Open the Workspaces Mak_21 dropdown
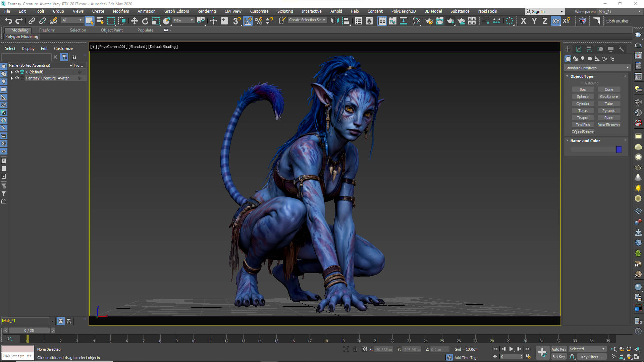The width and height of the screenshot is (644, 362). (x=619, y=11)
